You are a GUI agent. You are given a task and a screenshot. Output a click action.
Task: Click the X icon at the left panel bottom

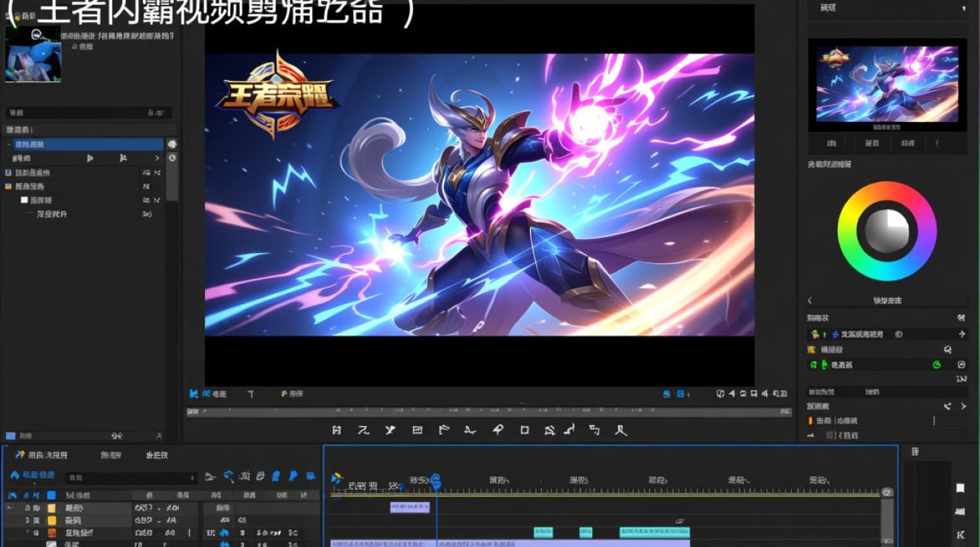pyautogui.click(x=158, y=435)
